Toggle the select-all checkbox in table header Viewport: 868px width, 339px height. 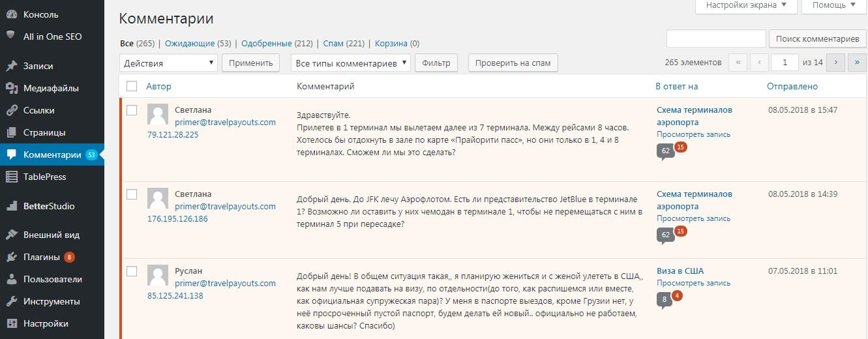point(132,86)
